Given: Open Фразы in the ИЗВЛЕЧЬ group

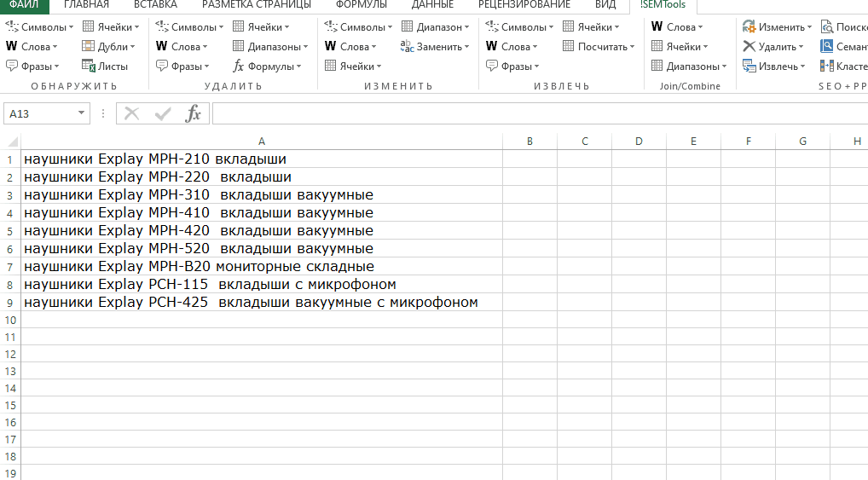Looking at the screenshot, I should coord(512,66).
